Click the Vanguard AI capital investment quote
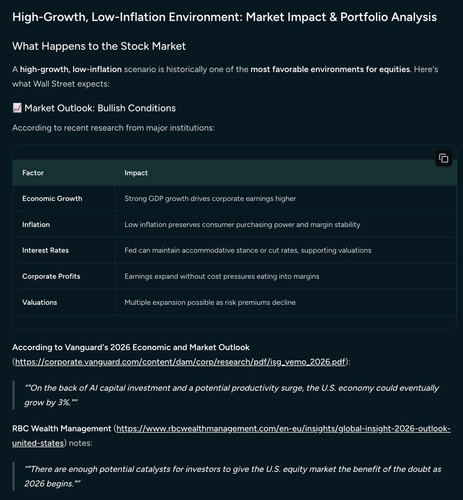The width and height of the screenshot is (463, 500). coord(231,395)
